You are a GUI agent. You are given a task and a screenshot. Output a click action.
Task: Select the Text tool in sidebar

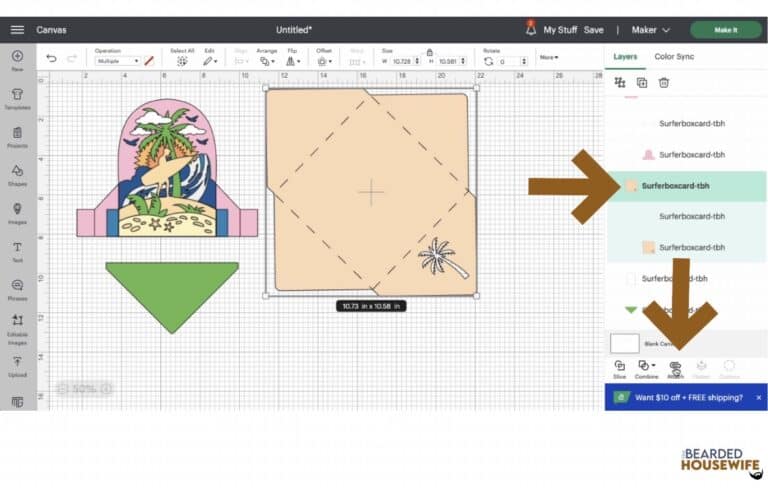tap(17, 249)
